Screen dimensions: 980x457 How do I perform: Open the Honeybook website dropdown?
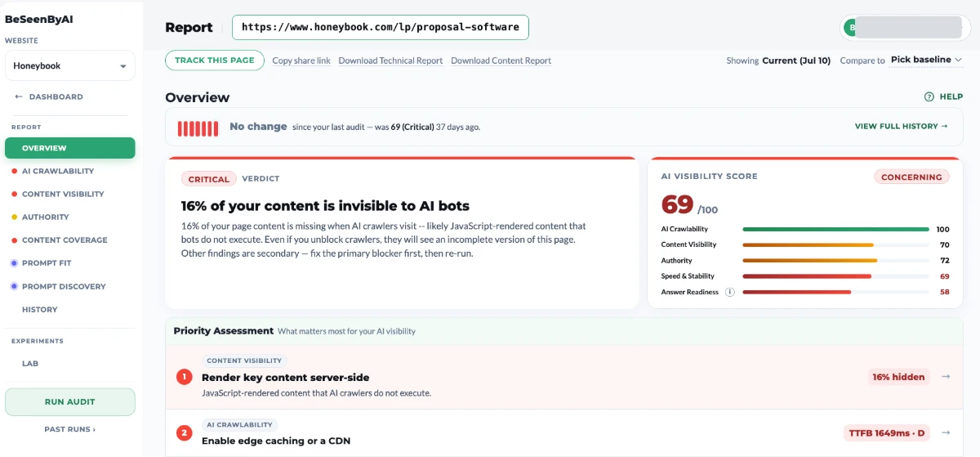tap(70, 66)
